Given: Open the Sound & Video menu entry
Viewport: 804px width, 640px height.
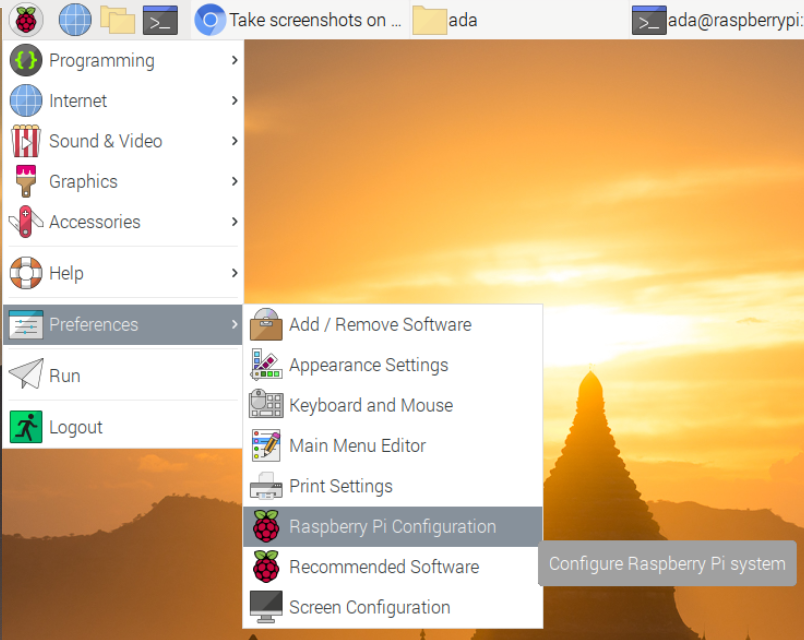Looking at the screenshot, I should click(x=100, y=141).
